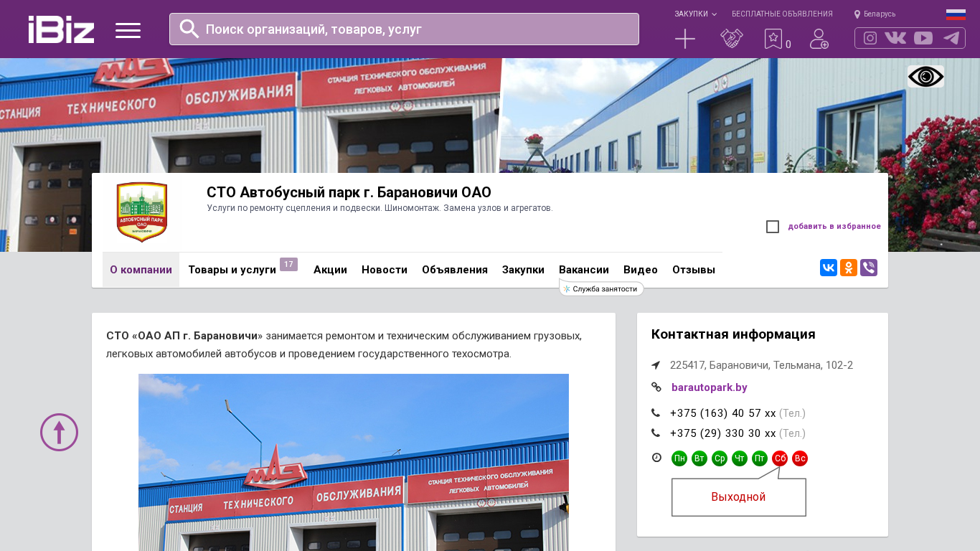
Task: Select Monday (Пн) schedule circle
Action: coord(679,458)
